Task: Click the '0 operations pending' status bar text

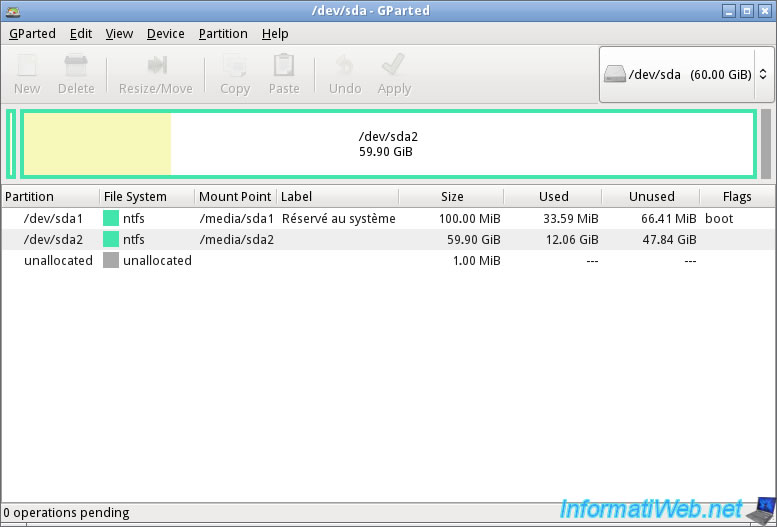Action: (66, 513)
